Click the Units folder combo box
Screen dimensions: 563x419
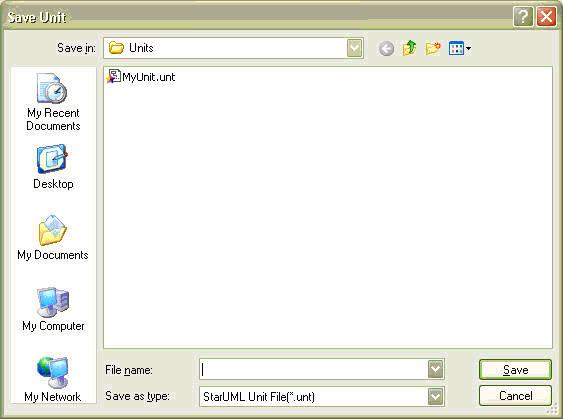pos(233,48)
